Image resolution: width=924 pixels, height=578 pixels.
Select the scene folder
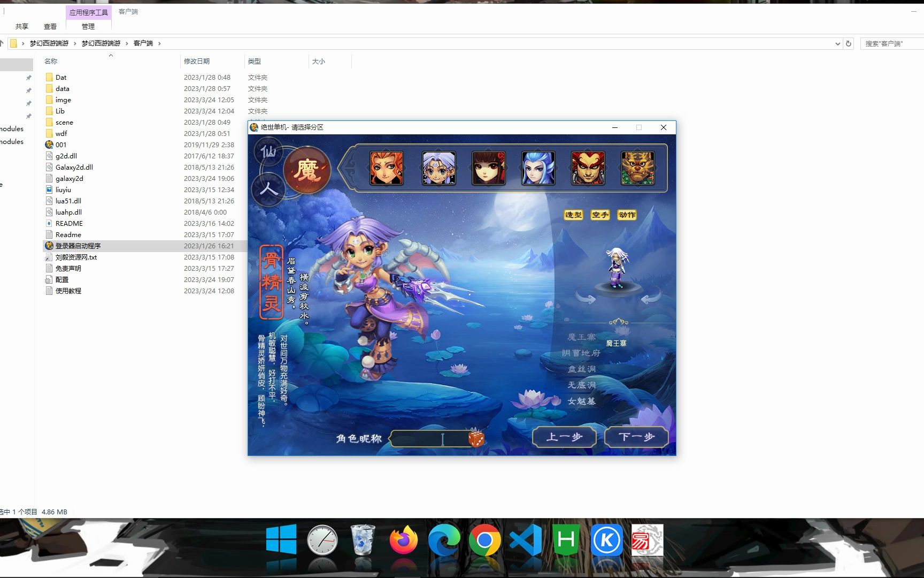point(64,123)
